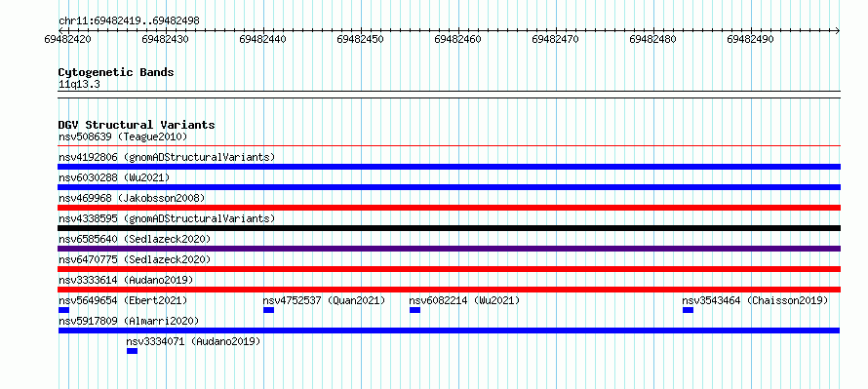The width and height of the screenshot is (868, 389).
Task: Click nsv469968 (Jakobsson2008) label
Action: point(132,198)
